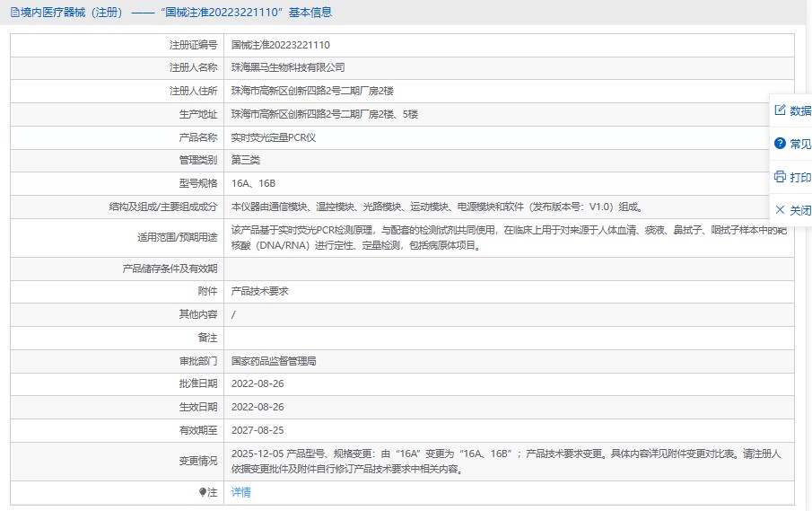Select the management category value 第三类

click(x=246, y=161)
